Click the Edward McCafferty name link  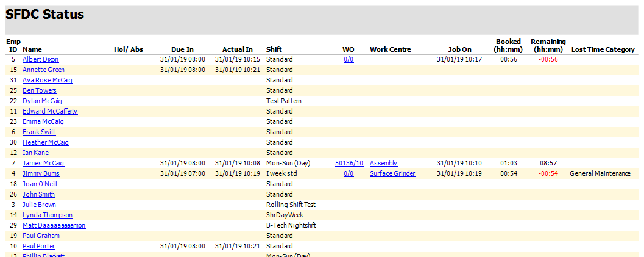50,112
